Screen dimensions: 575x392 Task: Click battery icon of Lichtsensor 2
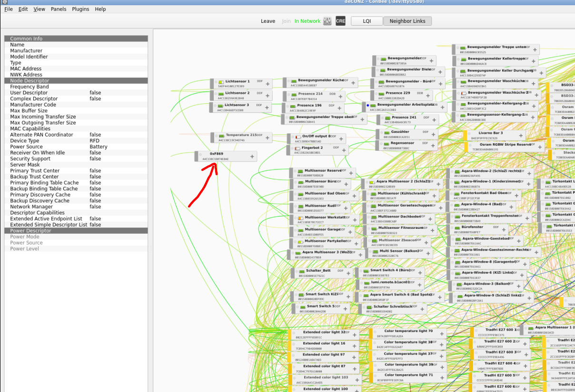pyautogui.click(x=221, y=93)
